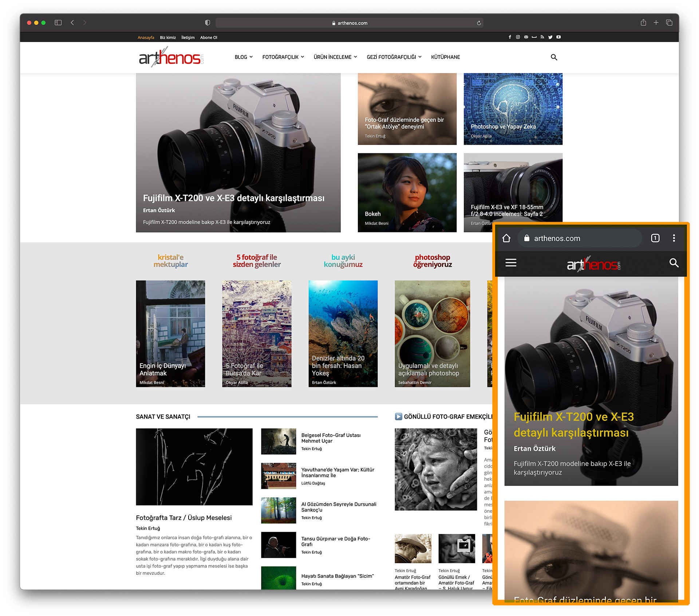Screen dimensions: 699x616
Task: Open the privacy shield report icon
Action: tap(208, 23)
